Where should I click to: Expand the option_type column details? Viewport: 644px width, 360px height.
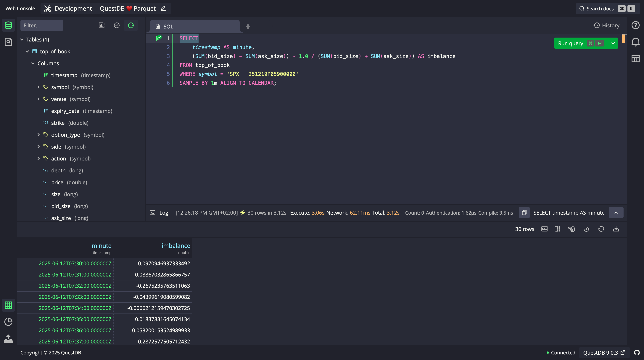(38, 135)
